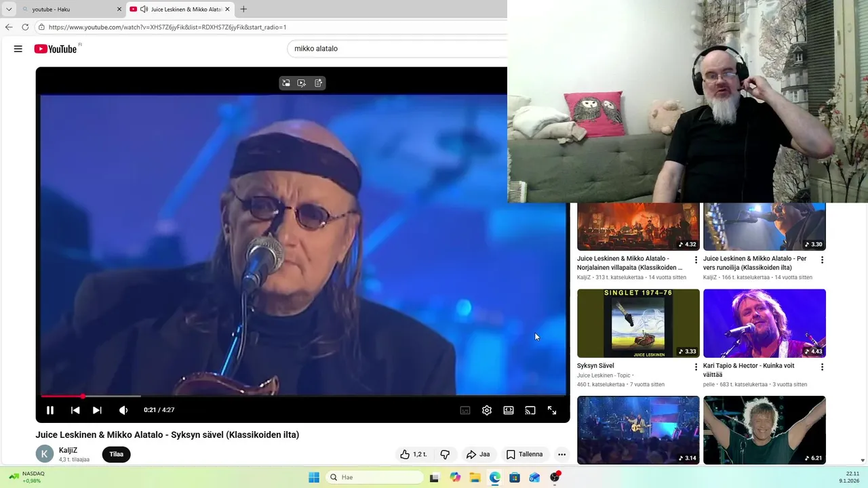Close the Juice Leskinen video tab
This screenshot has width=868, height=488.
point(227,9)
